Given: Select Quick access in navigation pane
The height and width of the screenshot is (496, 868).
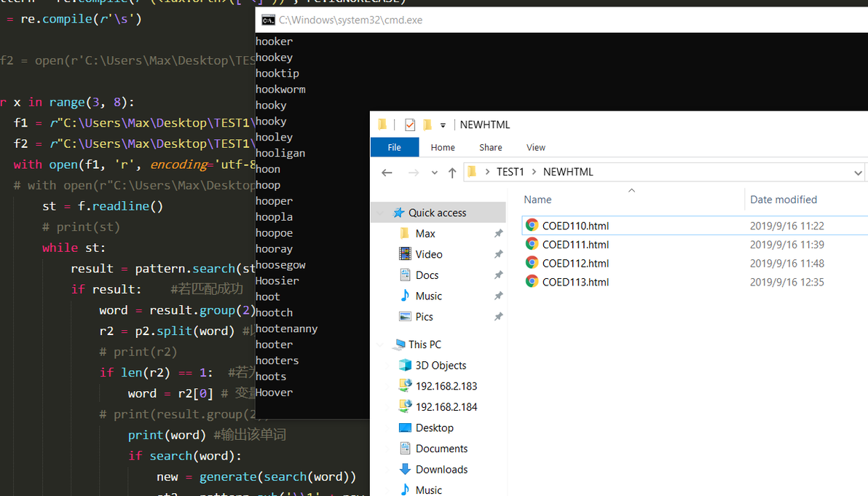Looking at the screenshot, I should click(x=438, y=213).
